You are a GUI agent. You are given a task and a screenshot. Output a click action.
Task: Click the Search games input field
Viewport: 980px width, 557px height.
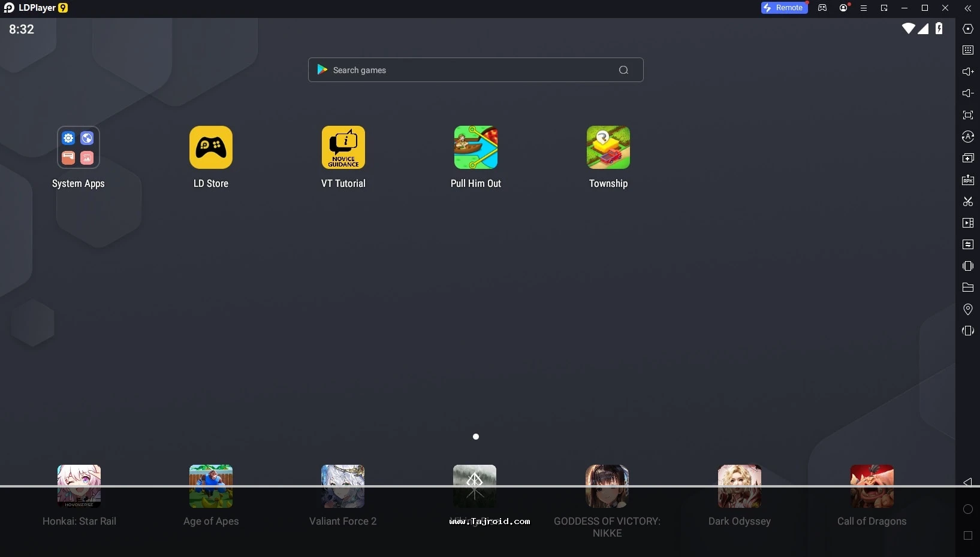coord(468,70)
